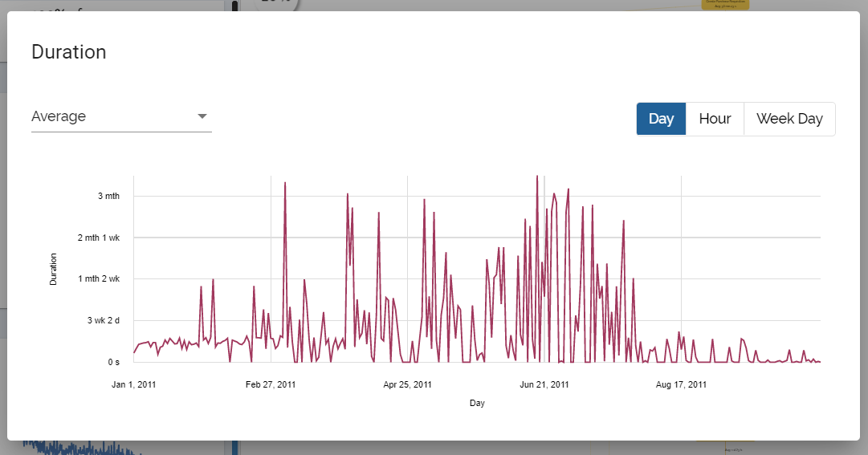
Task: Click the '0 s' y-axis label
Action: click(113, 362)
